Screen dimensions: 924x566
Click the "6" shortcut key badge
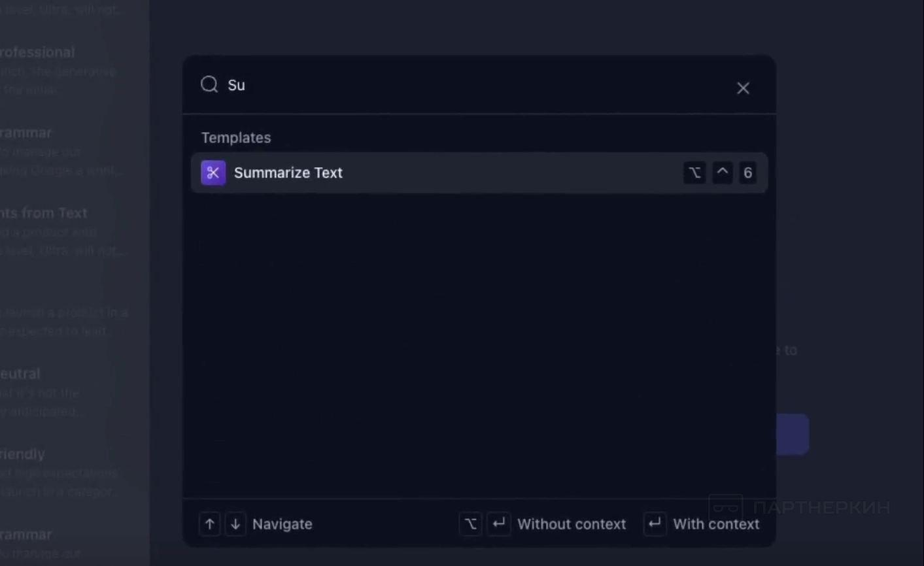[747, 173]
